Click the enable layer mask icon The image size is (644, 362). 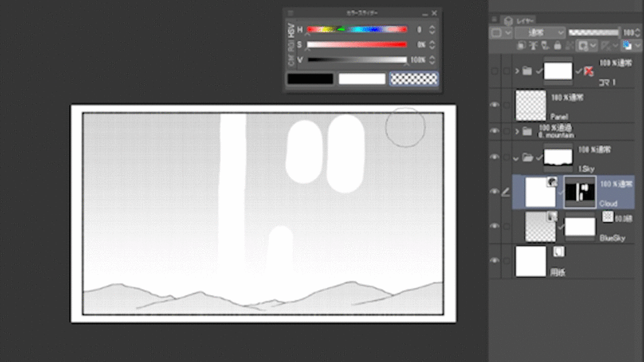[x=583, y=46]
